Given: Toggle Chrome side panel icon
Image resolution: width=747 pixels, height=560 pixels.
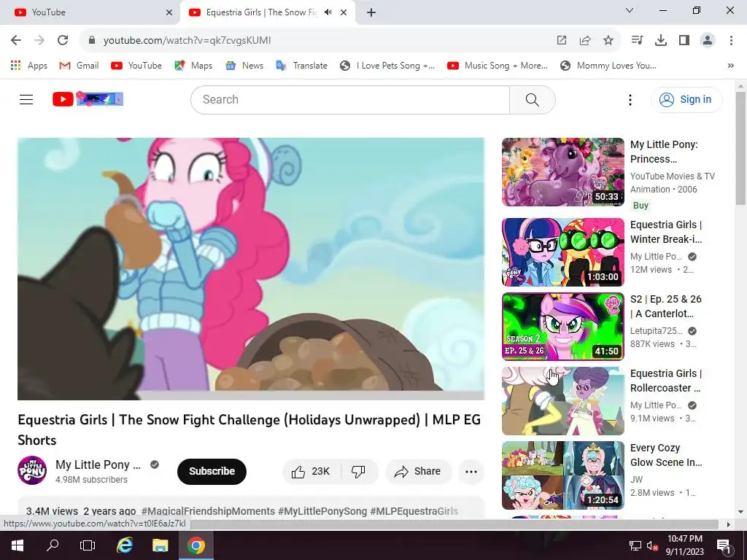Looking at the screenshot, I should point(684,41).
